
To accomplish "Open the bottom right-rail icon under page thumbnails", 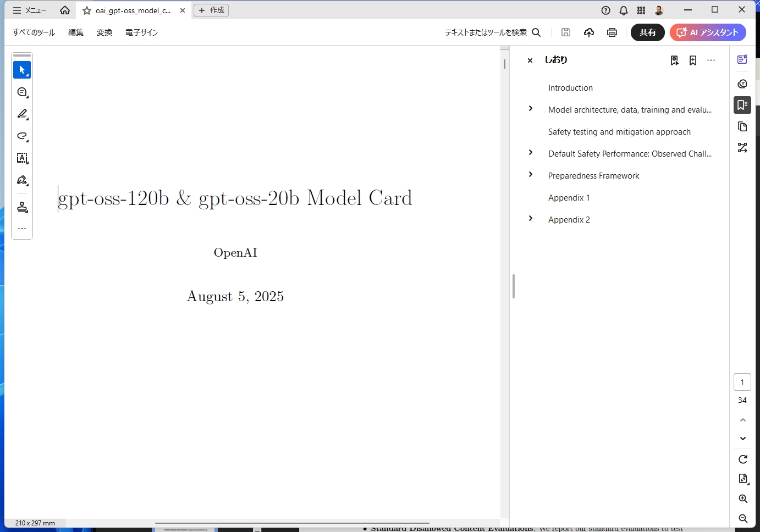I will [x=742, y=148].
